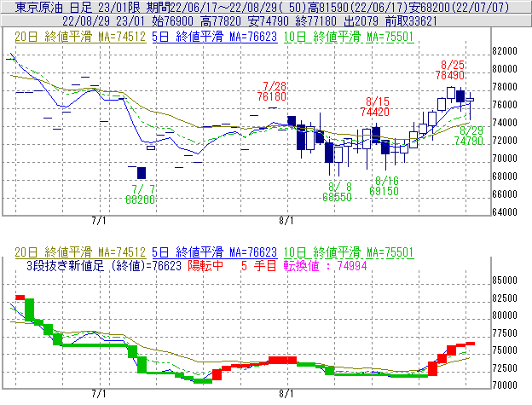This screenshot has height=405, width=532.
Task: Click the 8/1 date label on upper chart
Action: click(x=286, y=220)
